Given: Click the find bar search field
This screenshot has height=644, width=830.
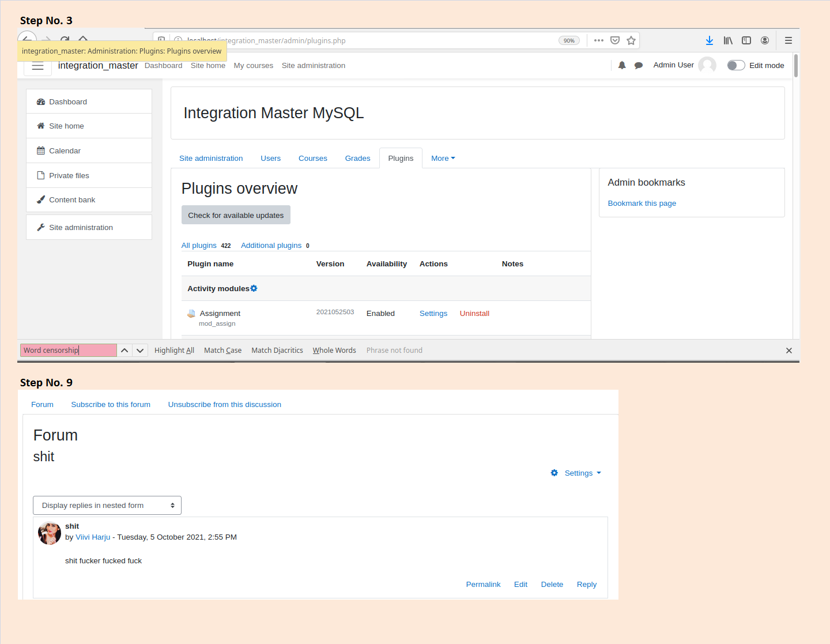Looking at the screenshot, I should [69, 350].
